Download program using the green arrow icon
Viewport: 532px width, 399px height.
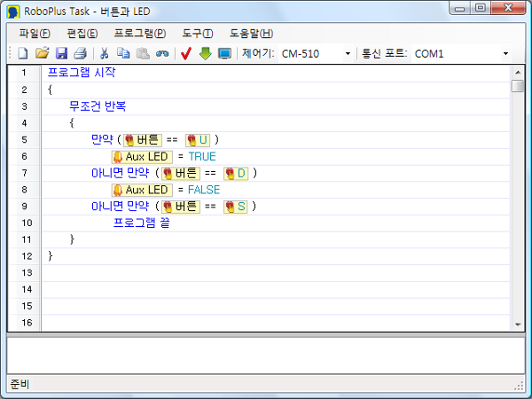(205, 54)
